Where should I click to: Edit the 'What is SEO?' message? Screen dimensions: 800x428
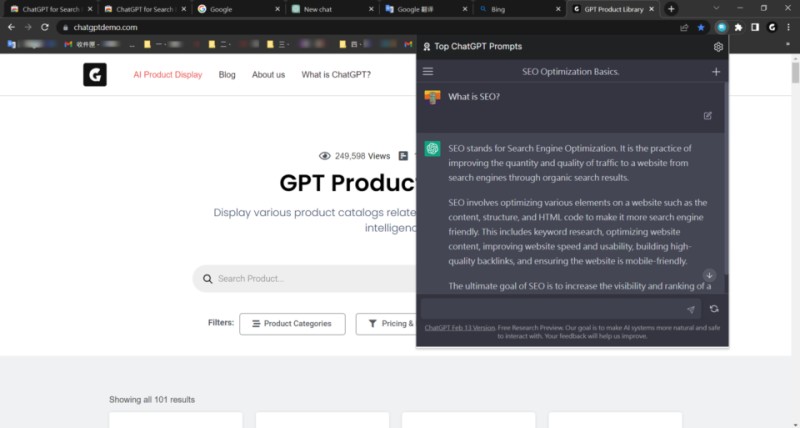click(x=708, y=116)
